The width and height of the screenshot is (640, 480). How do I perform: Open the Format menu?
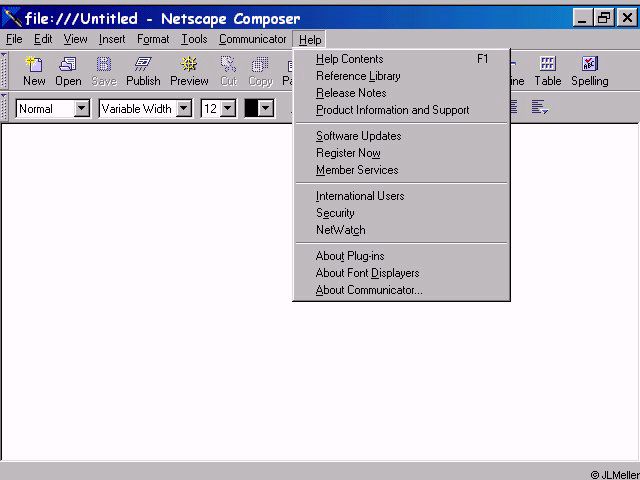tap(153, 39)
